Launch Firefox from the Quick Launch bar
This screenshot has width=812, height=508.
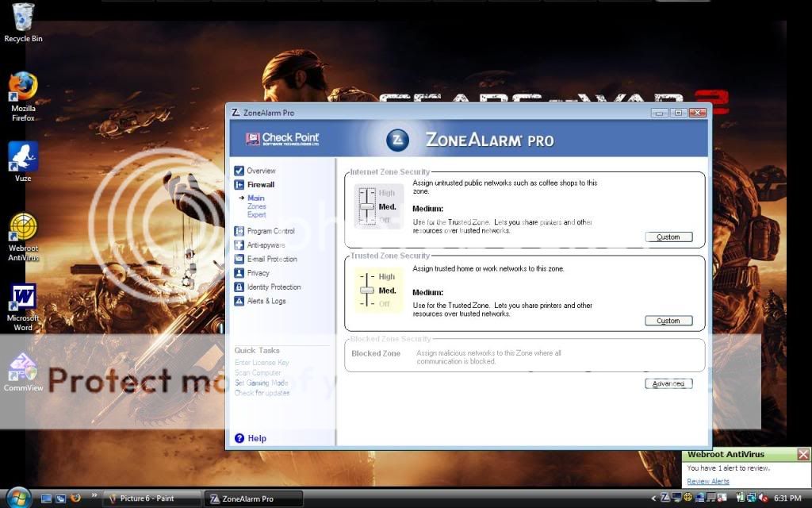pyautogui.click(x=75, y=498)
